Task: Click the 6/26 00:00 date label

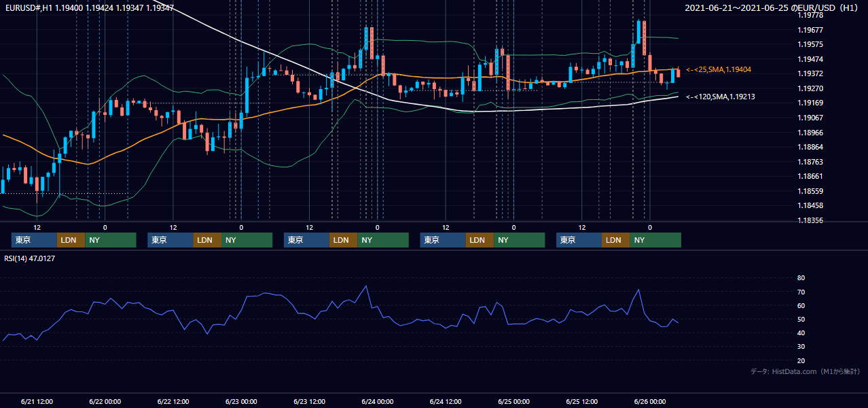Action: (650, 401)
